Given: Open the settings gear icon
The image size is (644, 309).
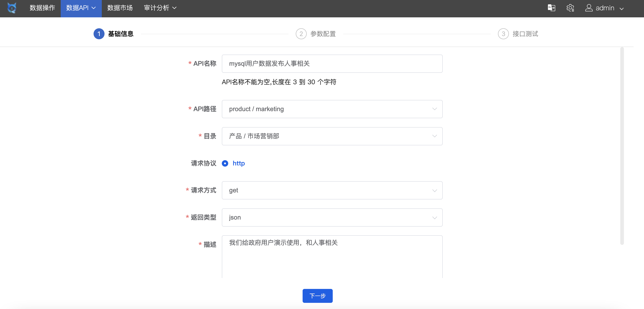Looking at the screenshot, I should point(570,8).
